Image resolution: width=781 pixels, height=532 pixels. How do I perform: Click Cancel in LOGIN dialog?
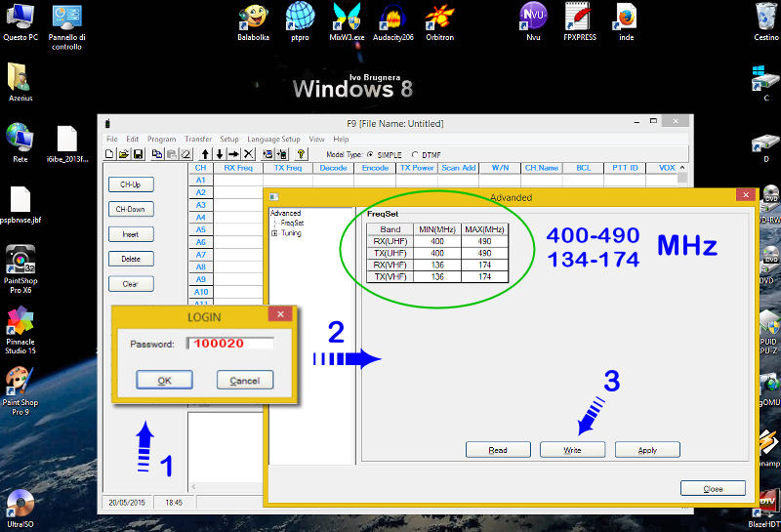[245, 380]
